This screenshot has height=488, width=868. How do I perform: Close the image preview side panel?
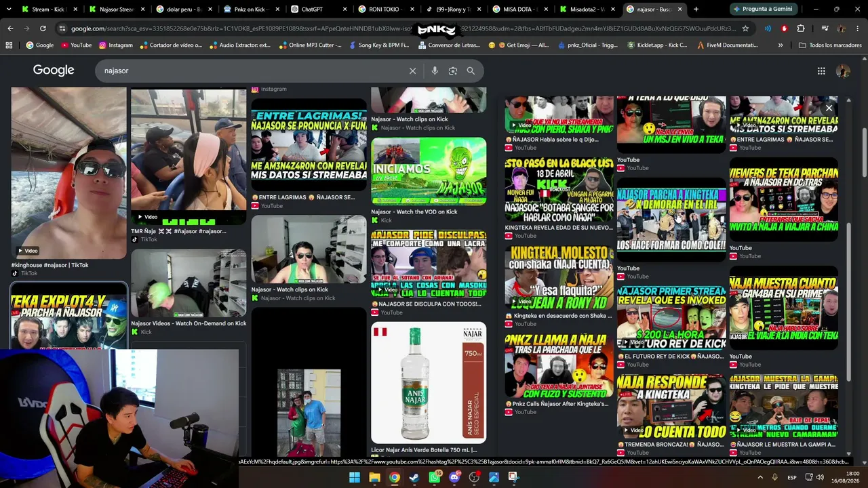coord(829,108)
